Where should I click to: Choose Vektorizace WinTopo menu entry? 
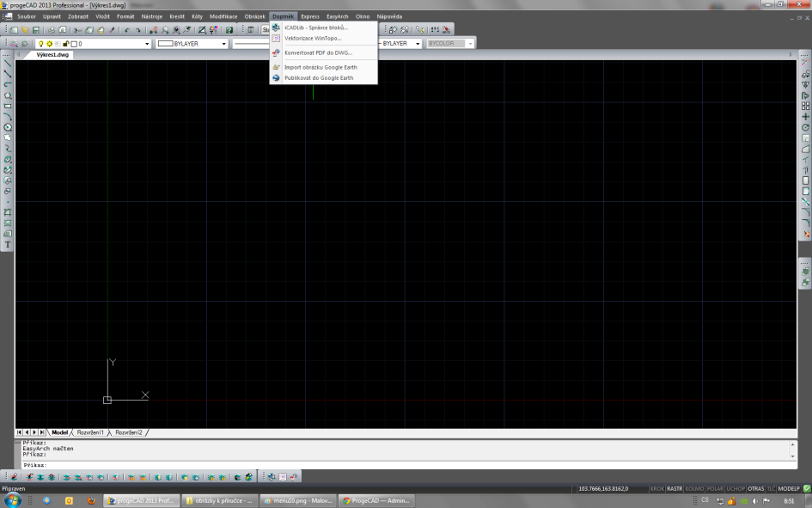pos(324,39)
